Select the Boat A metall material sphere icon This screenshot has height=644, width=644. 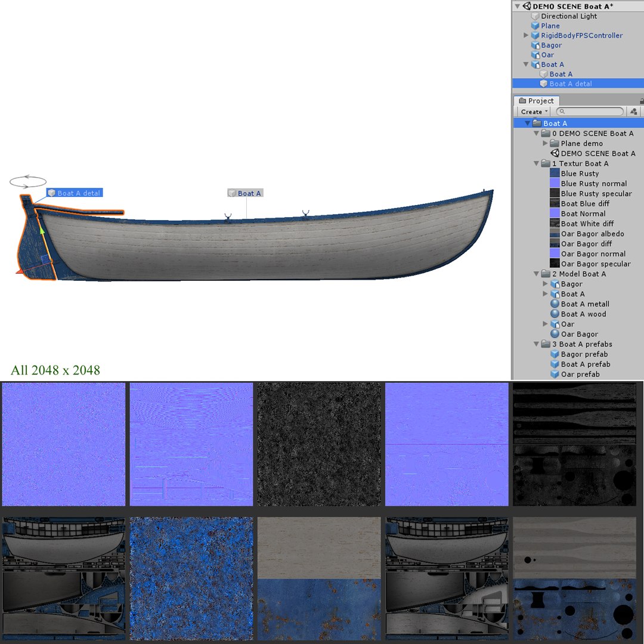tap(555, 304)
